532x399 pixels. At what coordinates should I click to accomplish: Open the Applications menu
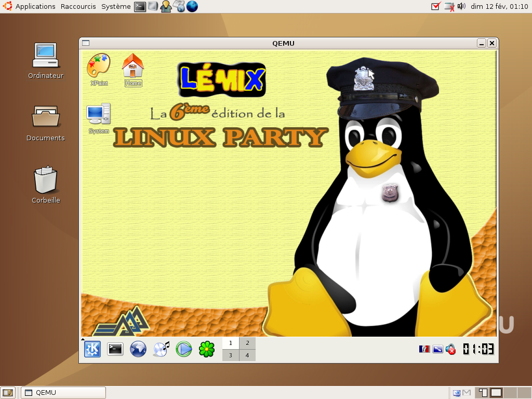35,6
